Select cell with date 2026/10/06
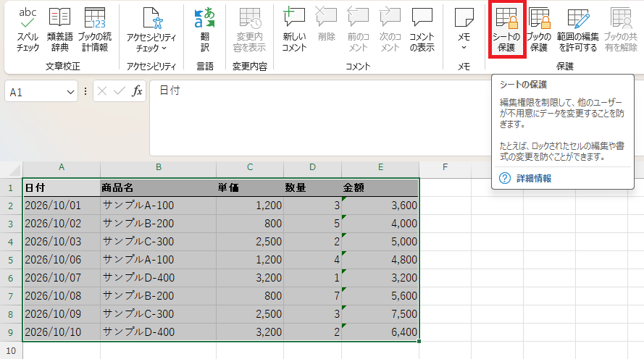644x359 pixels. pos(62,260)
